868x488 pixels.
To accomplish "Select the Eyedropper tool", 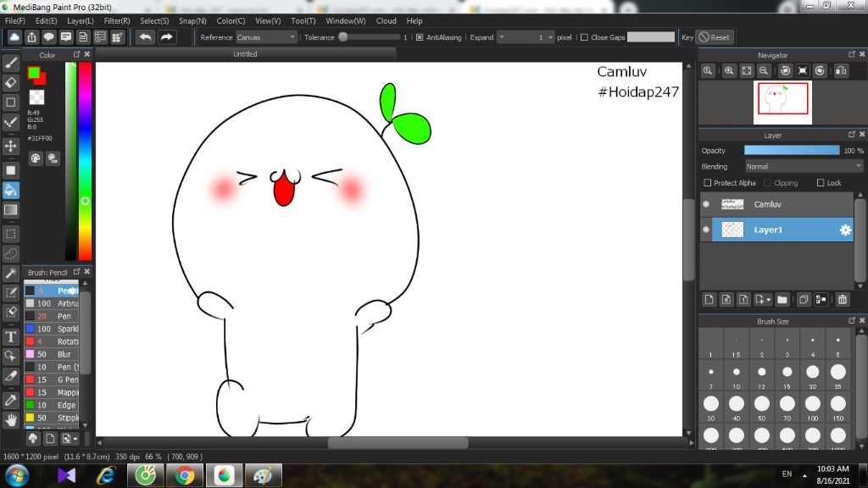I will coord(10,401).
